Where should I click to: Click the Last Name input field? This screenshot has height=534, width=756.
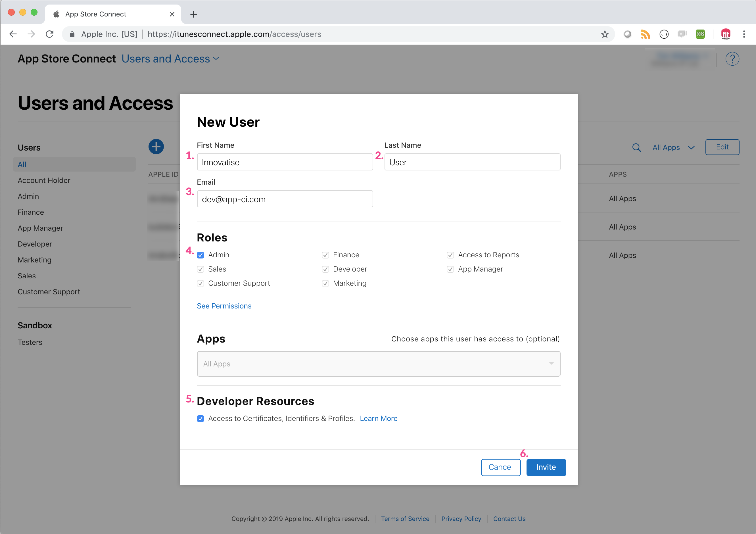(473, 162)
